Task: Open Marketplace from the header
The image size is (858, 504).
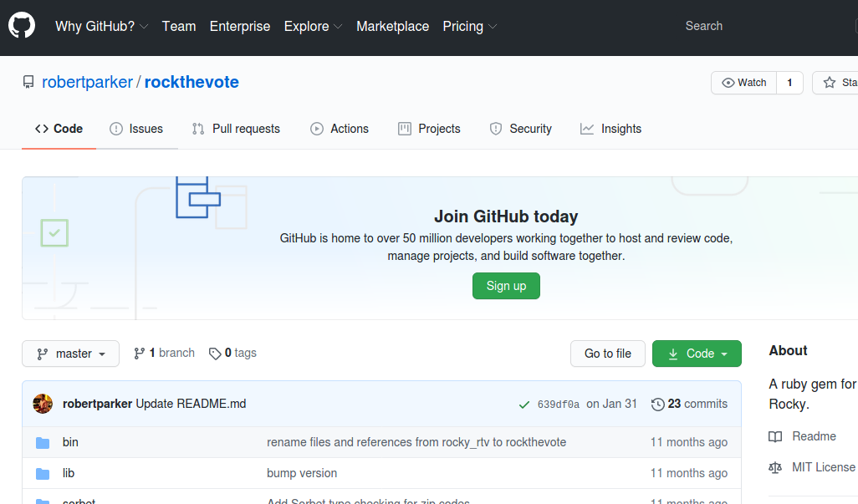Action: click(392, 26)
